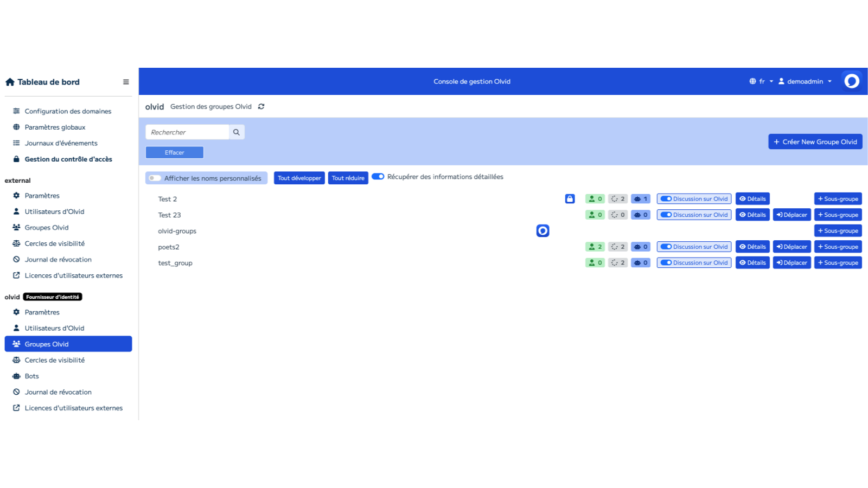Screen dimensions: 868x488
Task: Click Déplacer on the Test 23 row
Action: coord(792,214)
